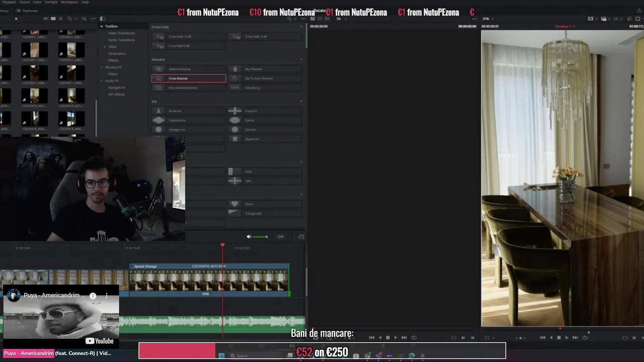Screen dimensions: 644x362
Task: Choose Cross Fade 0 dB audio transition
Action: 189,46
